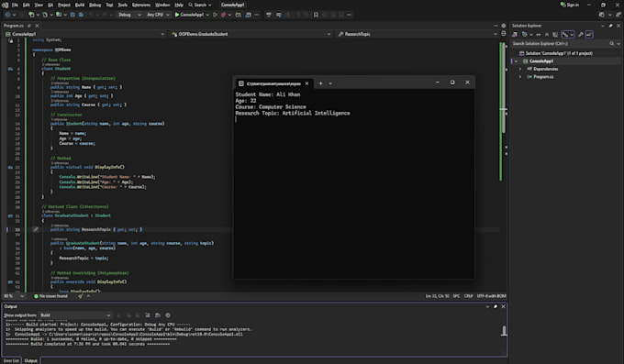The image size is (624, 364).
Task: Open new tab in terminal window
Action: 321,83
